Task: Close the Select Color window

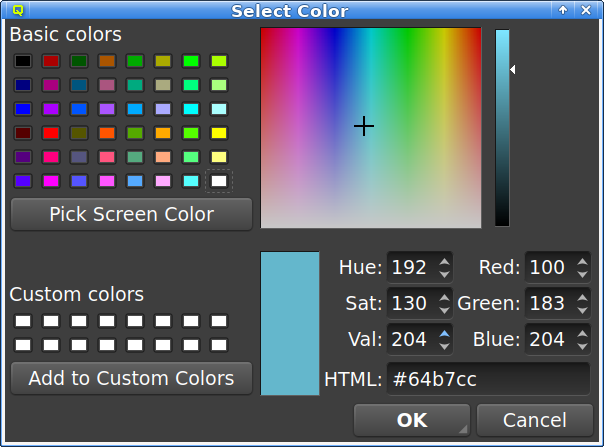Action: pyautogui.click(x=586, y=10)
